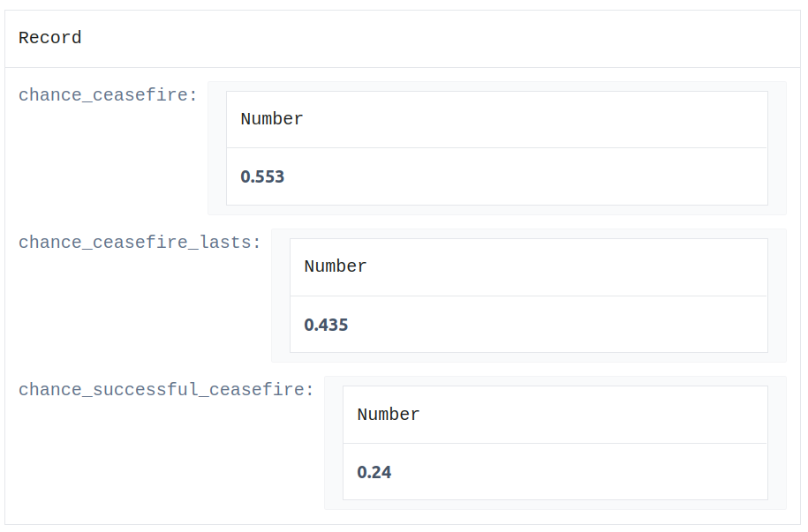Click blank space below chance_ceasefire_lasts label

coord(140,307)
